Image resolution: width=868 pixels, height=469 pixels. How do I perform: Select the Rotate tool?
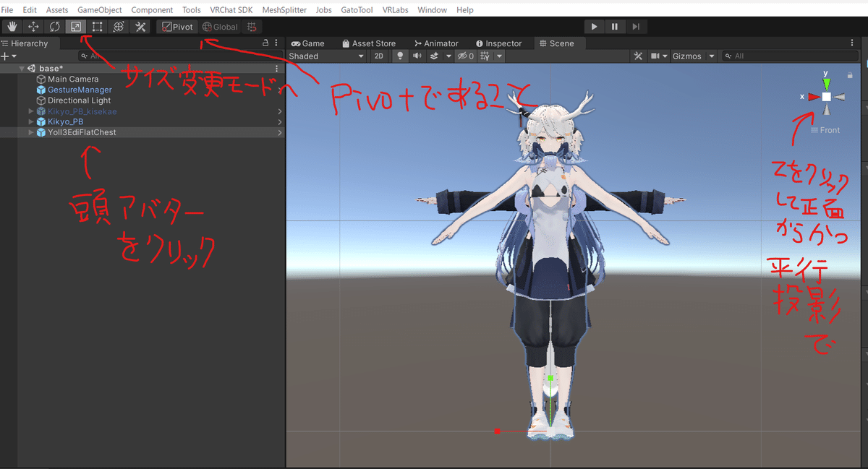click(x=54, y=27)
